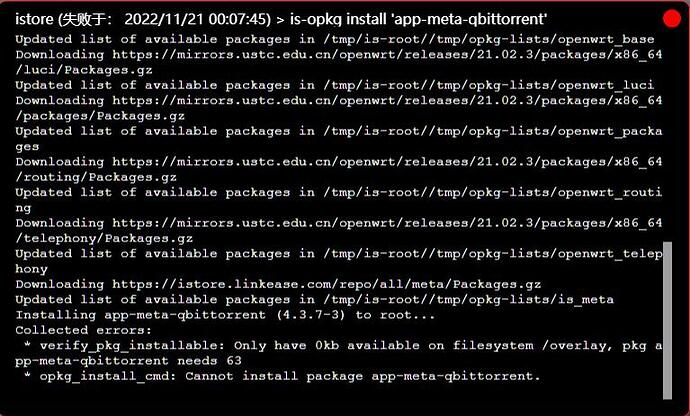
Task: Click the istore name in the title
Action: [x=34, y=17]
